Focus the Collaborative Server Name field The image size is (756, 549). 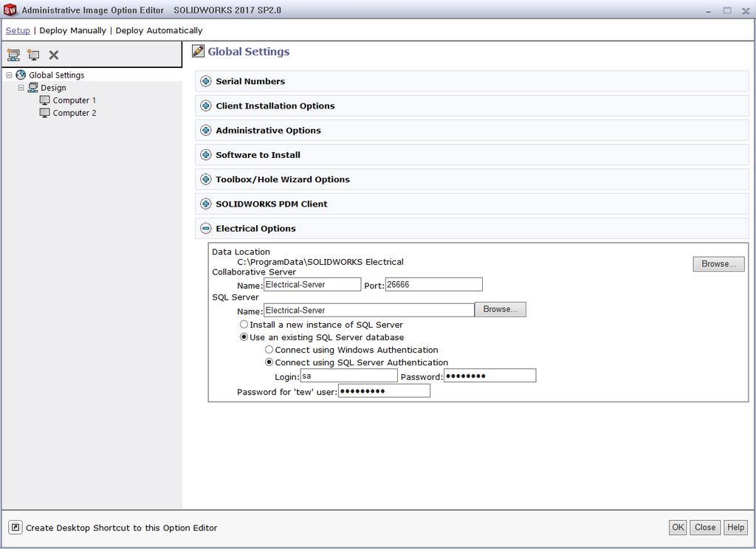(x=312, y=284)
